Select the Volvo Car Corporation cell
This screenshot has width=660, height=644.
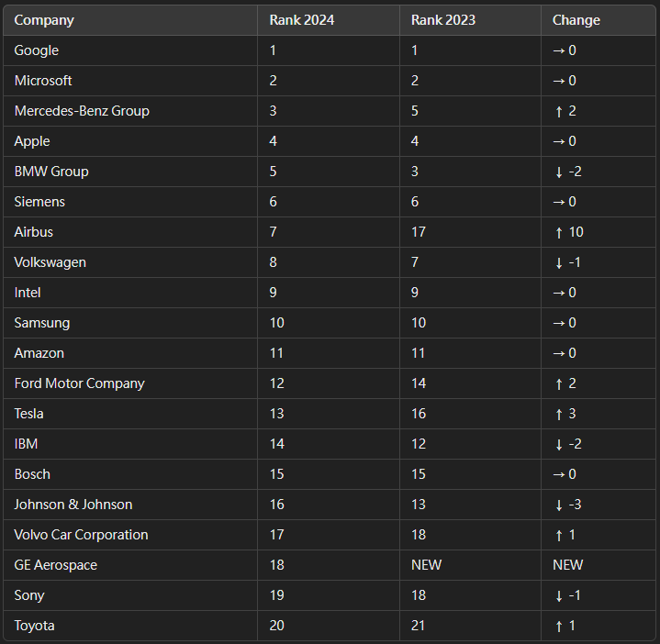(130, 535)
